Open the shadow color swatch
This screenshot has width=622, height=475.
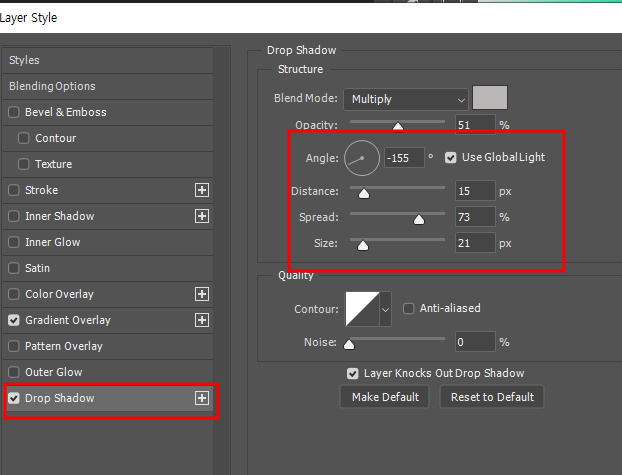pos(490,97)
